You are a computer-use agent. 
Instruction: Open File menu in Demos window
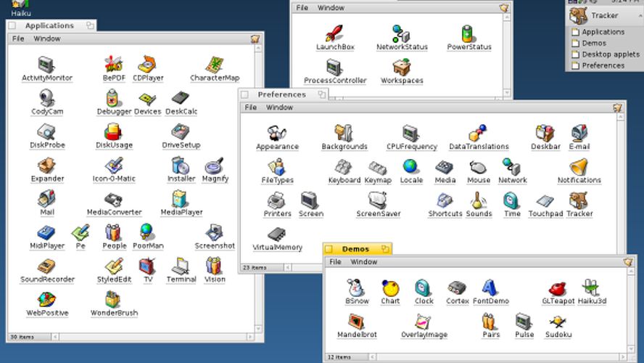click(335, 262)
